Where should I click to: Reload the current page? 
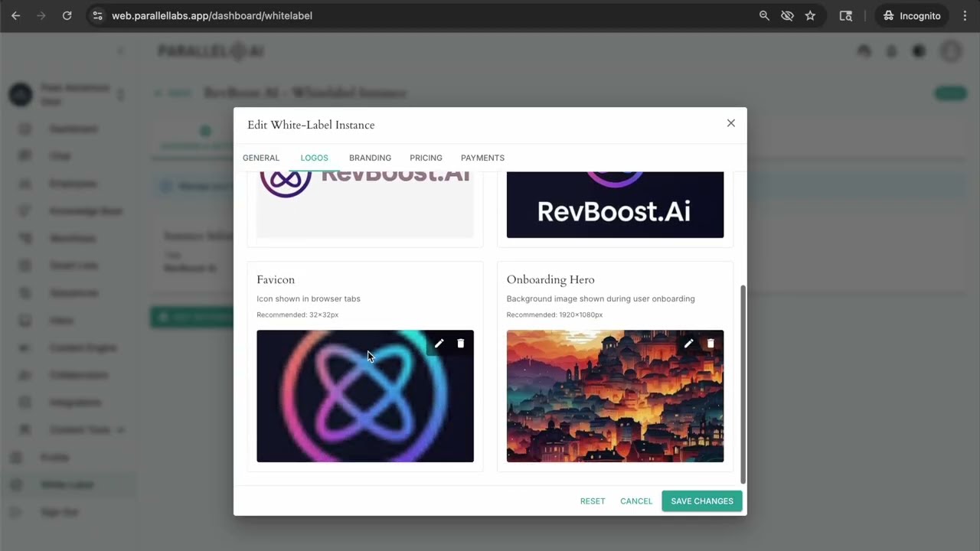tap(67, 15)
